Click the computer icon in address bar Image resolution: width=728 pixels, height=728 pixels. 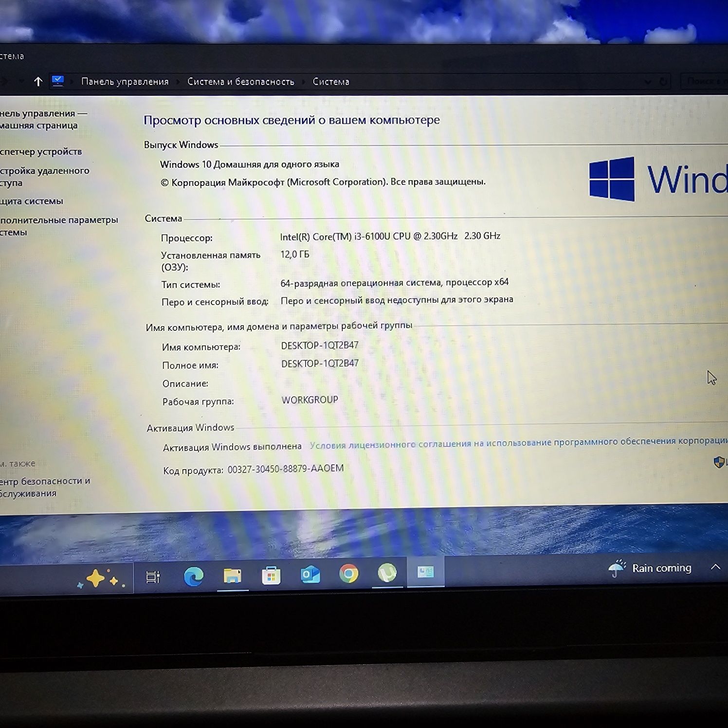click(x=58, y=81)
